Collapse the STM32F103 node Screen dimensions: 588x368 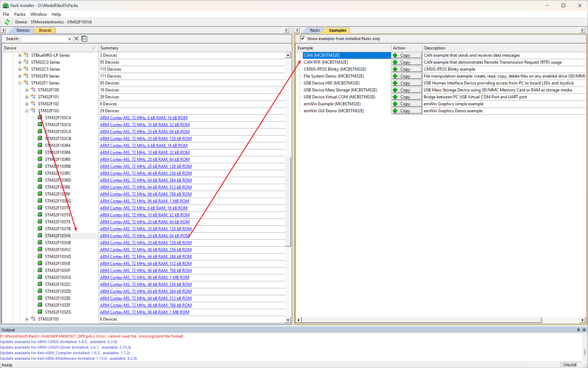(x=27, y=111)
